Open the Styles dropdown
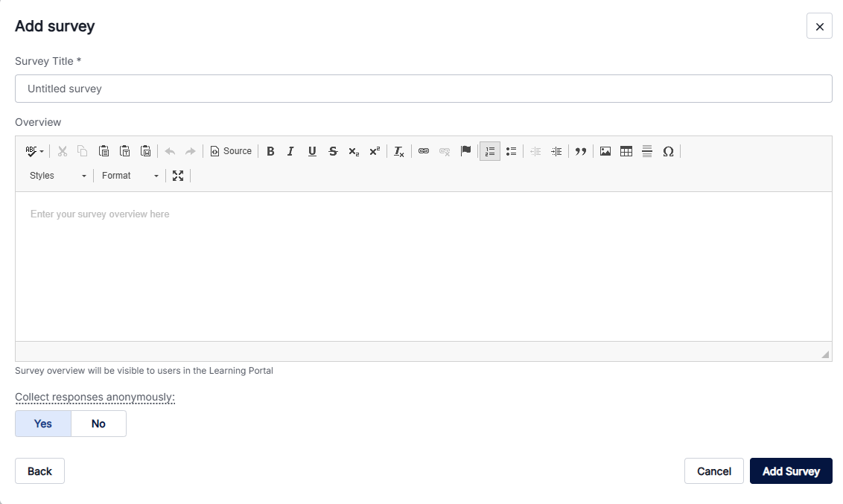This screenshot has height=504, width=843. pyautogui.click(x=57, y=176)
